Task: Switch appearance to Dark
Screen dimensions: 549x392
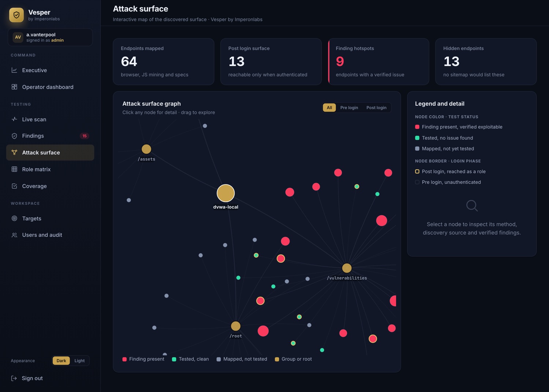Action: (61, 361)
